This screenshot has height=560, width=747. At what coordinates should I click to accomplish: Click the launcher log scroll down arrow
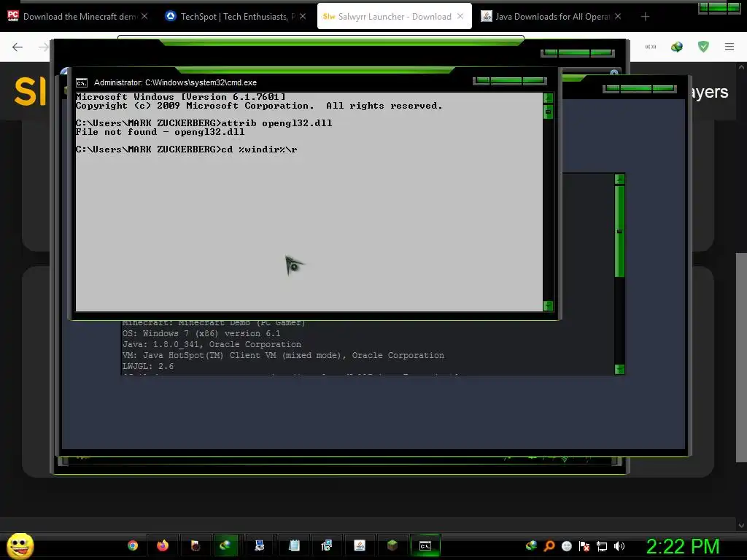tap(619, 369)
